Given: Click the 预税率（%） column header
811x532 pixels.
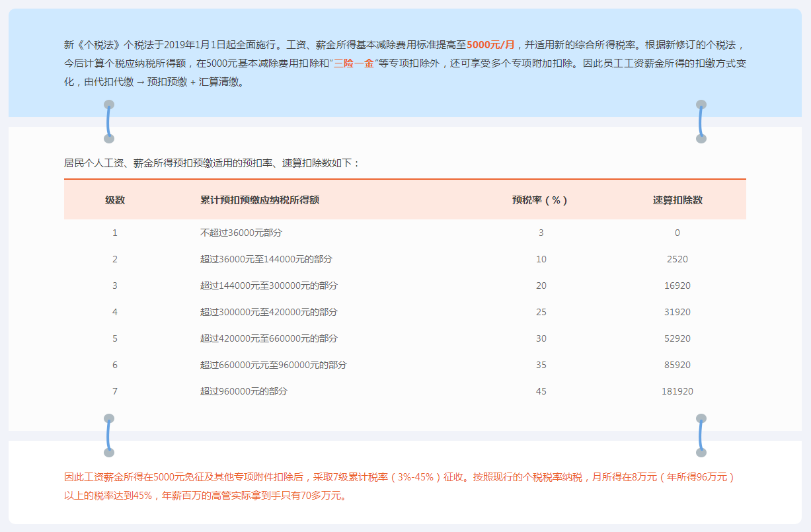Looking at the screenshot, I should 541,200.
